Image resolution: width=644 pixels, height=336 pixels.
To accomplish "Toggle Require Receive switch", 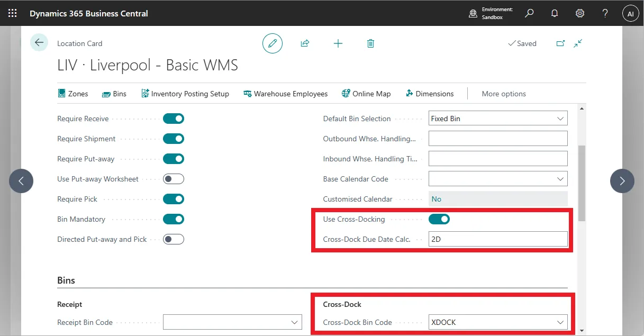I will click(174, 119).
